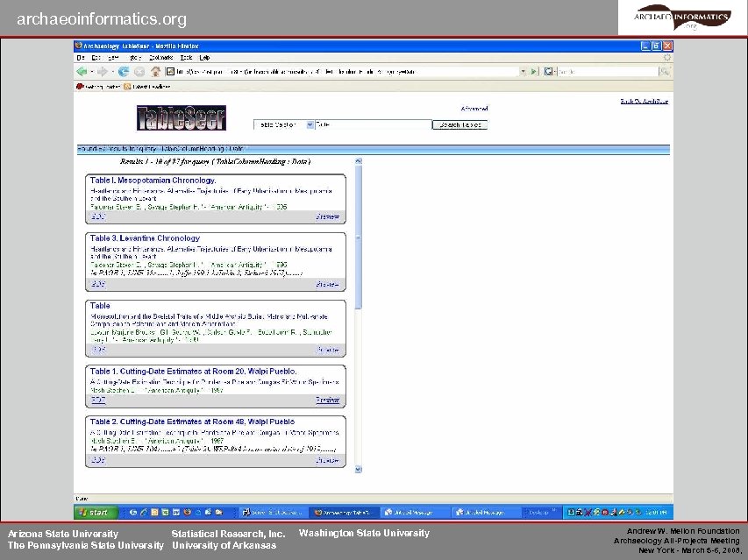Launch Firefox from the quick launch bar
The image size is (748, 560).
pos(187,513)
